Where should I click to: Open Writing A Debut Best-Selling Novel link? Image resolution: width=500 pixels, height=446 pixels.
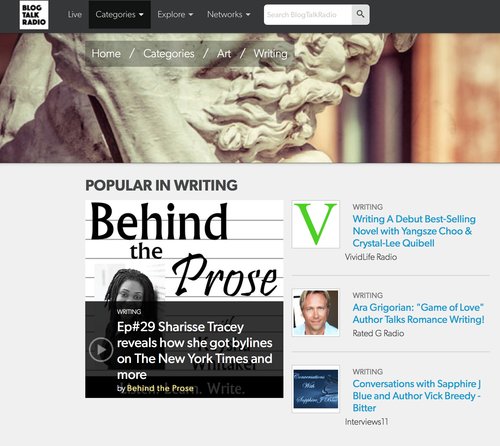(414, 231)
